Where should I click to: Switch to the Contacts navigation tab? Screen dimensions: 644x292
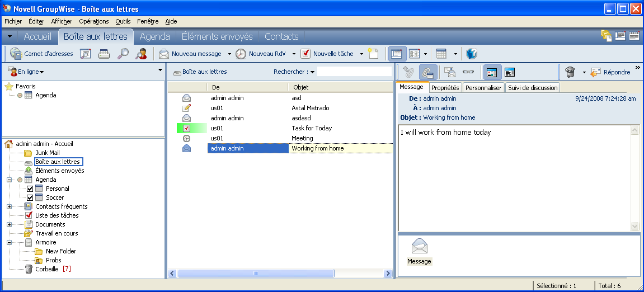click(281, 36)
